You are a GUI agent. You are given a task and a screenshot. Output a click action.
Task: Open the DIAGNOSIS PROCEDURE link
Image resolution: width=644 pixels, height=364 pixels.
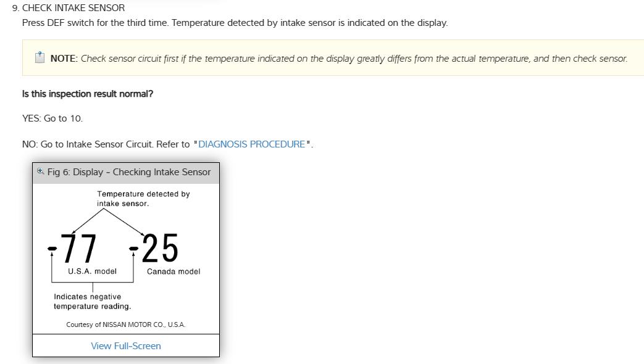(252, 144)
